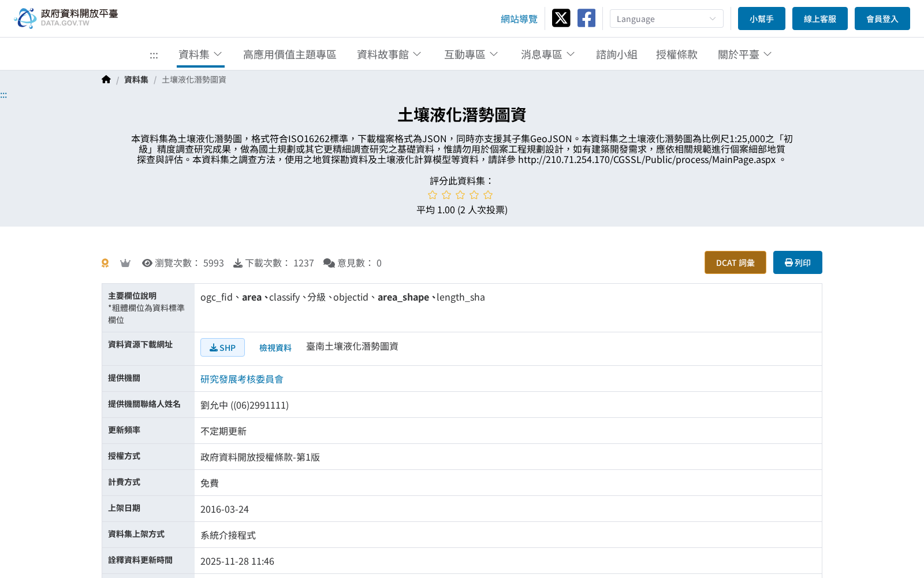Click the 臺南土壤液化潛勢圖資 resource name
Viewport: 924px width, 578px height.
pyautogui.click(x=352, y=346)
